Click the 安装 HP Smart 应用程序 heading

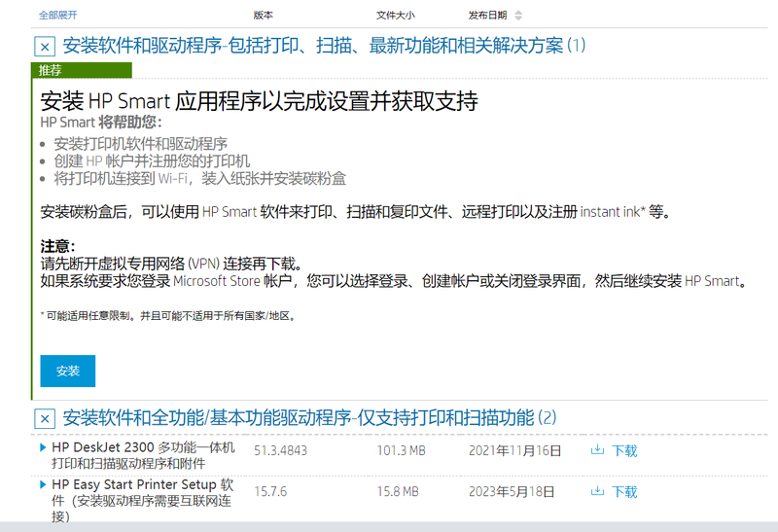259,101
